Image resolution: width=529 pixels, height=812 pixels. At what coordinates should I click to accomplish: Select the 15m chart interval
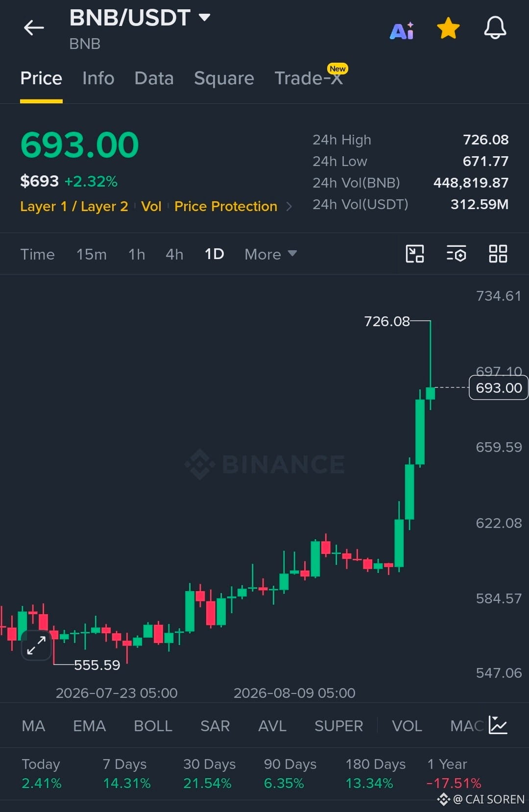click(91, 254)
